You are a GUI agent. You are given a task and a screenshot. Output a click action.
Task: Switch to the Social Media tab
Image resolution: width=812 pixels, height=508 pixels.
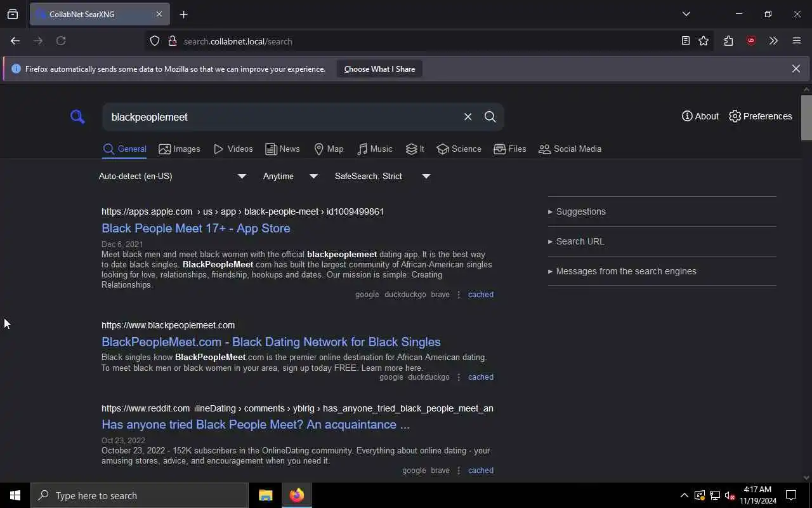[x=570, y=149]
